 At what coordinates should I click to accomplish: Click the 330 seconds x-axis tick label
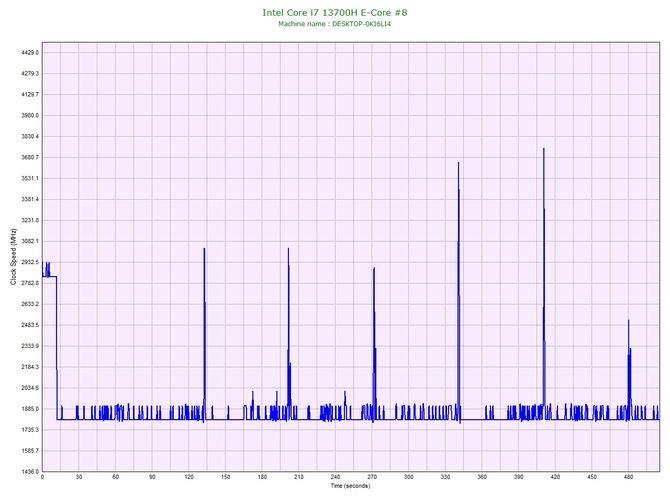coord(445,477)
